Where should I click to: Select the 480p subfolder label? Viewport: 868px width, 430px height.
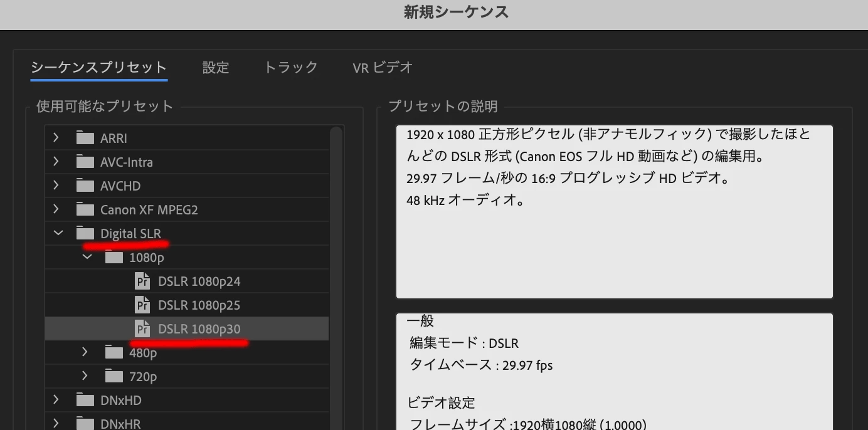click(143, 353)
